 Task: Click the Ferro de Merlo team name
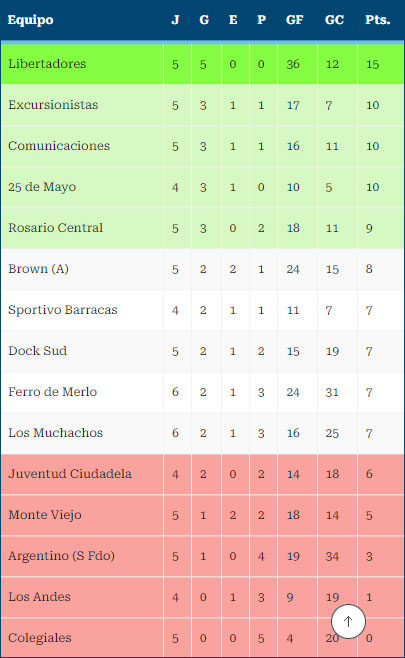pos(53,392)
